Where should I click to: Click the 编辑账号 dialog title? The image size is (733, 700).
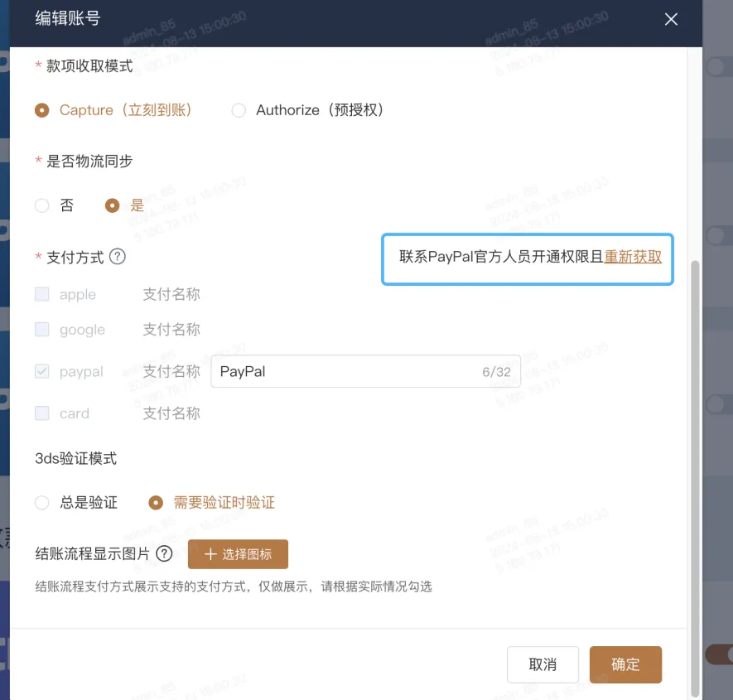point(68,18)
